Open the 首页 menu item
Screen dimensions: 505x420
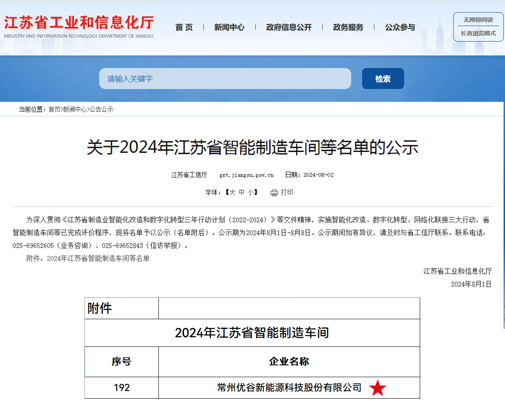[184, 27]
